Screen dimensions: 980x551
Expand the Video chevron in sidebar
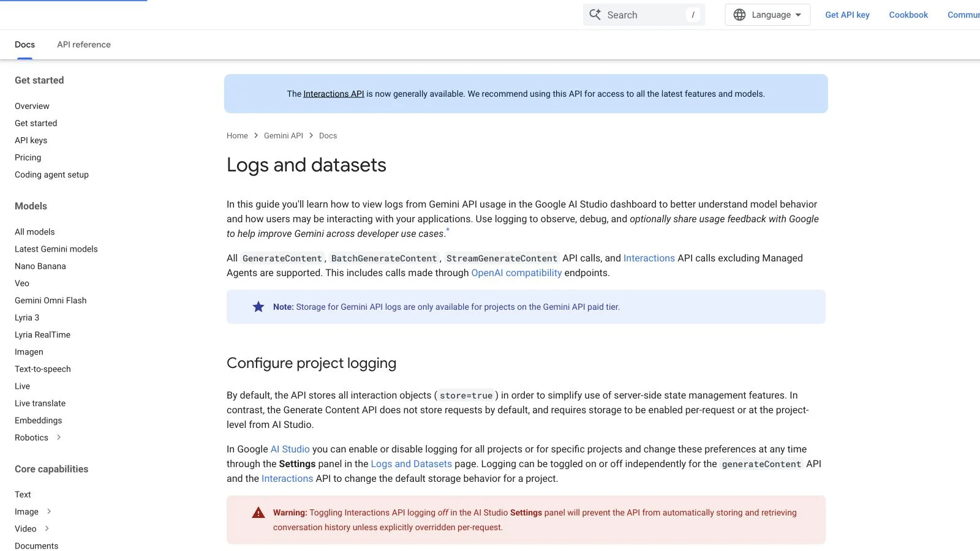click(47, 528)
